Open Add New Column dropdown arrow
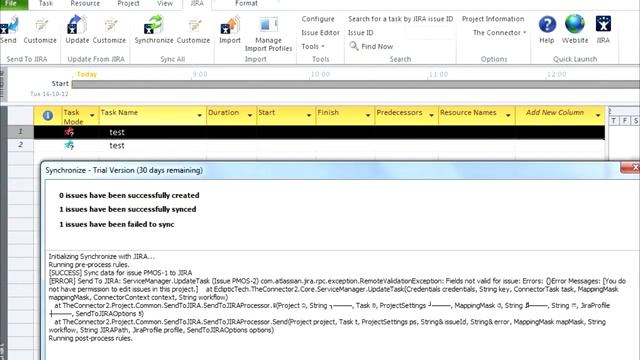The height and width of the screenshot is (360, 640). pyautogui.click(x=598, y=116)
